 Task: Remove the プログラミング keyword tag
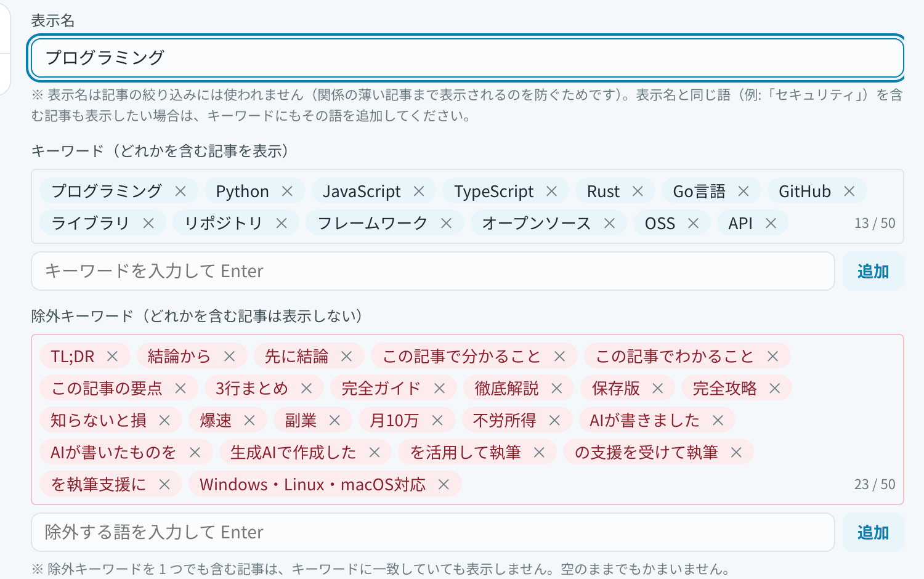(x=180, y=191)
